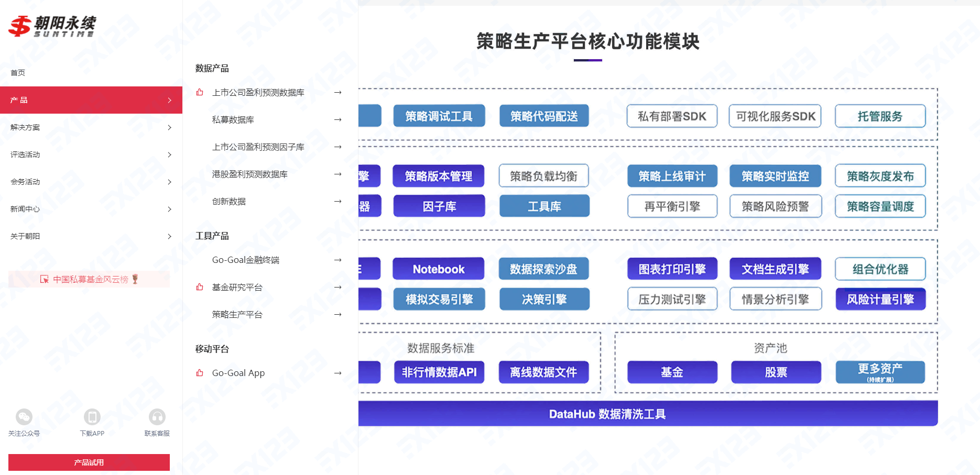Expand the 新闻中心 menu chevron
This screenshot has width=980, height=475.
point(170,209)
